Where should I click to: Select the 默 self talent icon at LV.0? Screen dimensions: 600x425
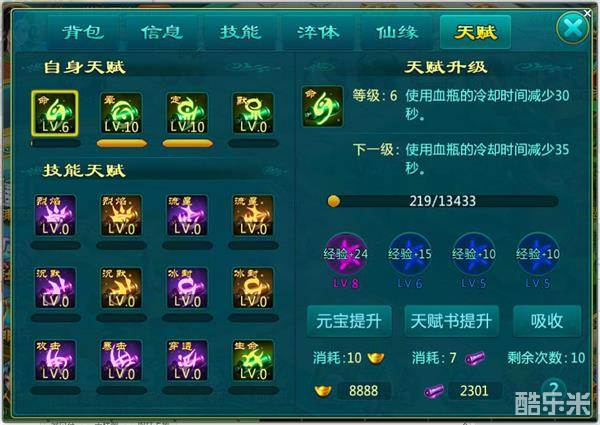[x=253, y=114]
